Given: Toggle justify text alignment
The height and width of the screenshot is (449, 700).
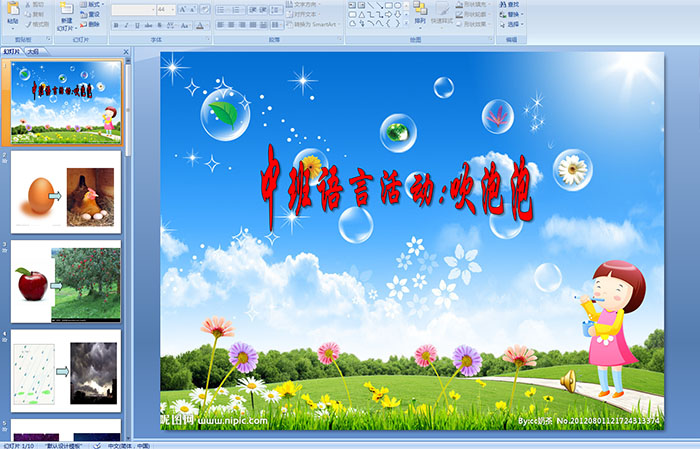Looking at the screenshot, I should point(253,25).
